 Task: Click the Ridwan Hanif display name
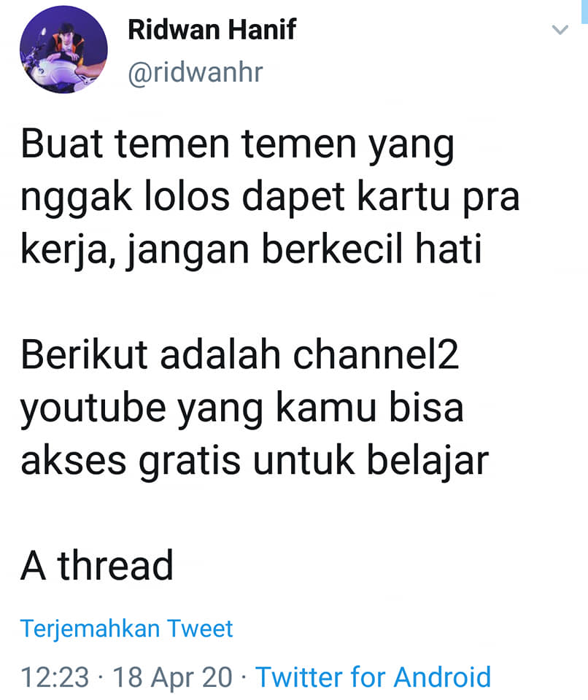212,29
